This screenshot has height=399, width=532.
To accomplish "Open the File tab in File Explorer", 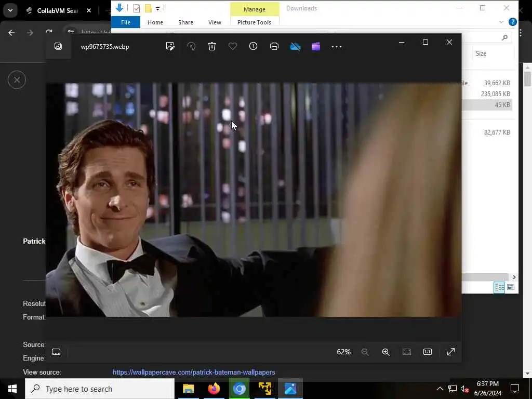I will pyautogui.click(x=126, y=22).
